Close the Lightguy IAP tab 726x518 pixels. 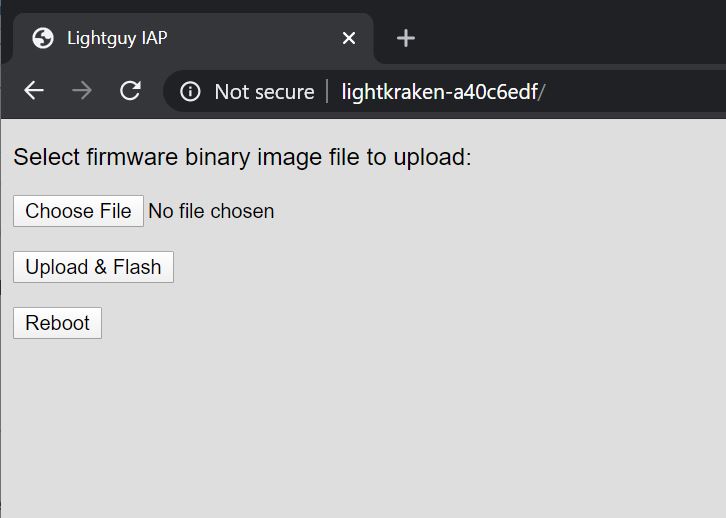[x=349, y=38]
